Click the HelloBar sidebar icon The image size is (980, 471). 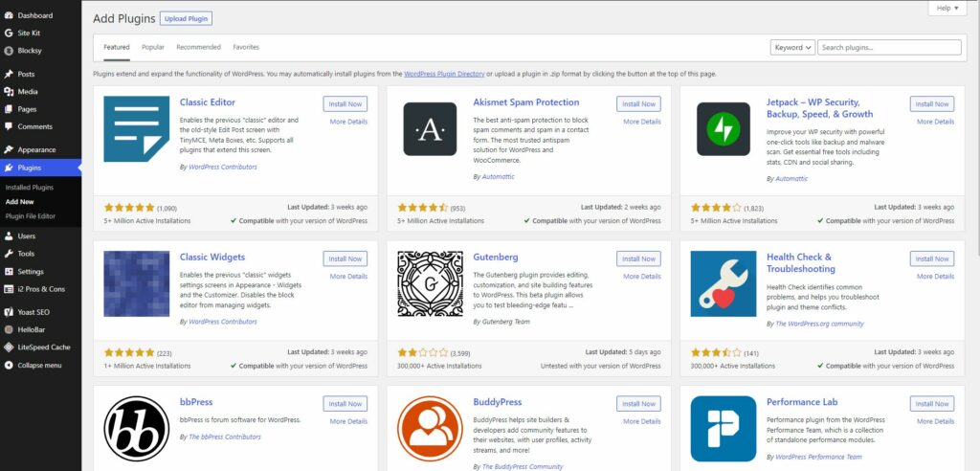pos(9,329)
